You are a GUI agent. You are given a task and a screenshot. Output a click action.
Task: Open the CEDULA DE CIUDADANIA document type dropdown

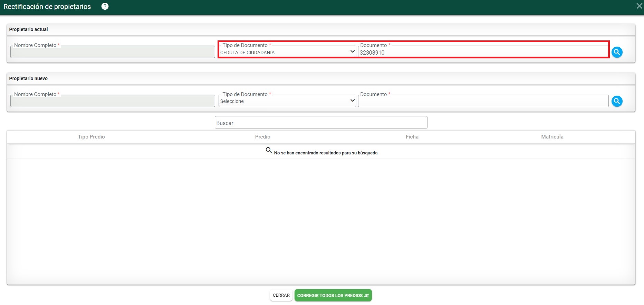[287, 52]
